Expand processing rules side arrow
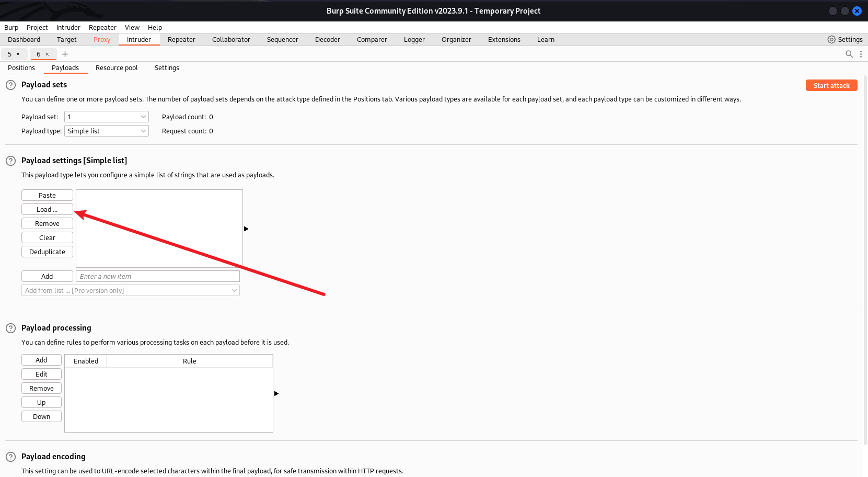Image resolution: width=868 pixels, height=477 pixels. 276,393
